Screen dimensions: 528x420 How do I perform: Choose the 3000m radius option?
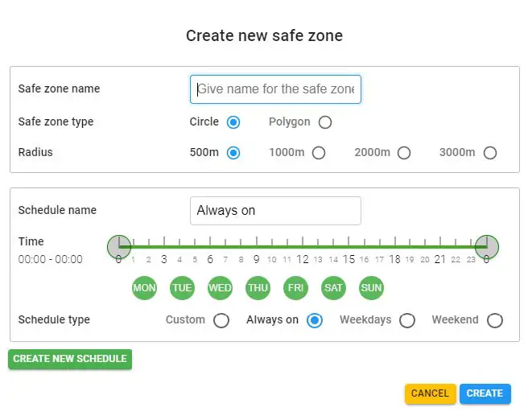tap(489, 153)
